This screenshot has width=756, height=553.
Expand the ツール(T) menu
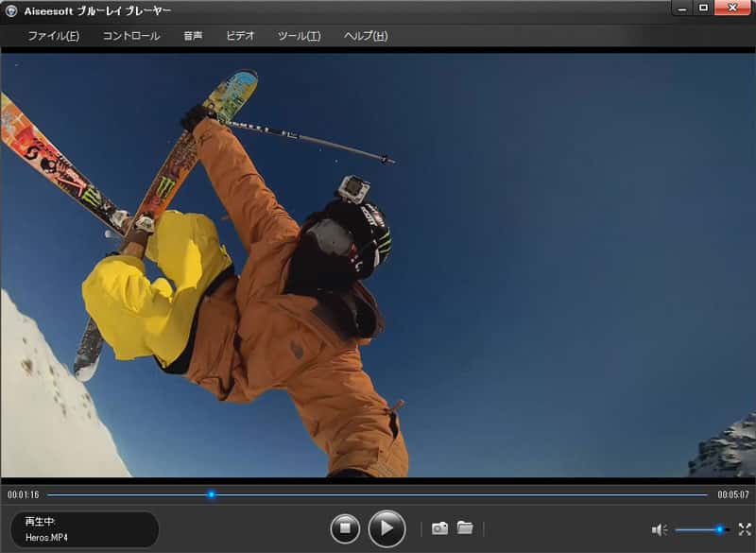coord(299,36)
